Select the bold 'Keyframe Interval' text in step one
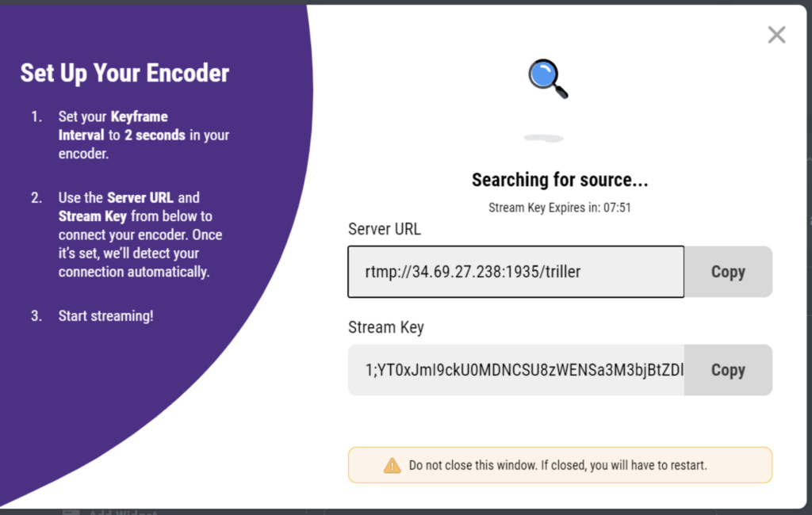812x515 pixels. click(x=113, y=126)
